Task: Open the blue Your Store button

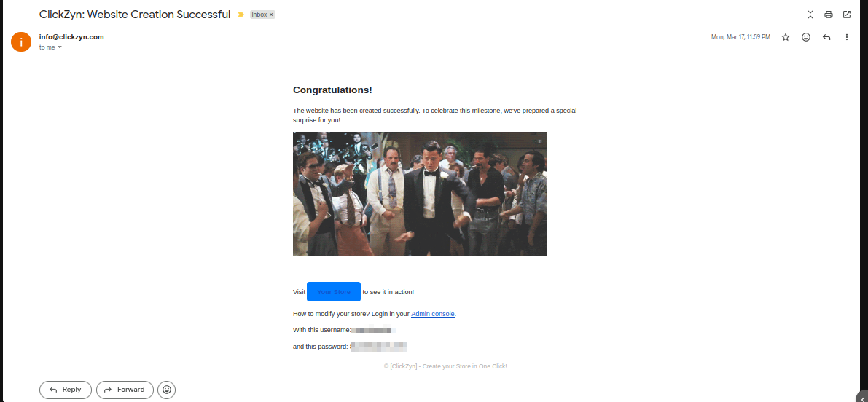Action: point(334,291)
